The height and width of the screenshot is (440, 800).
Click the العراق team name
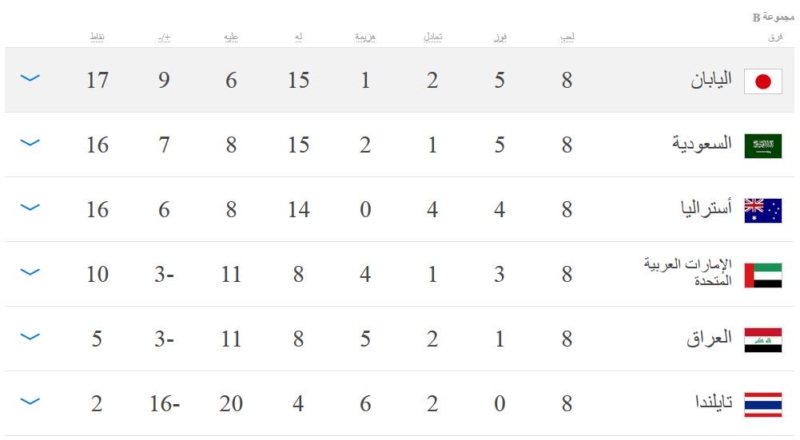pos(711,339)
